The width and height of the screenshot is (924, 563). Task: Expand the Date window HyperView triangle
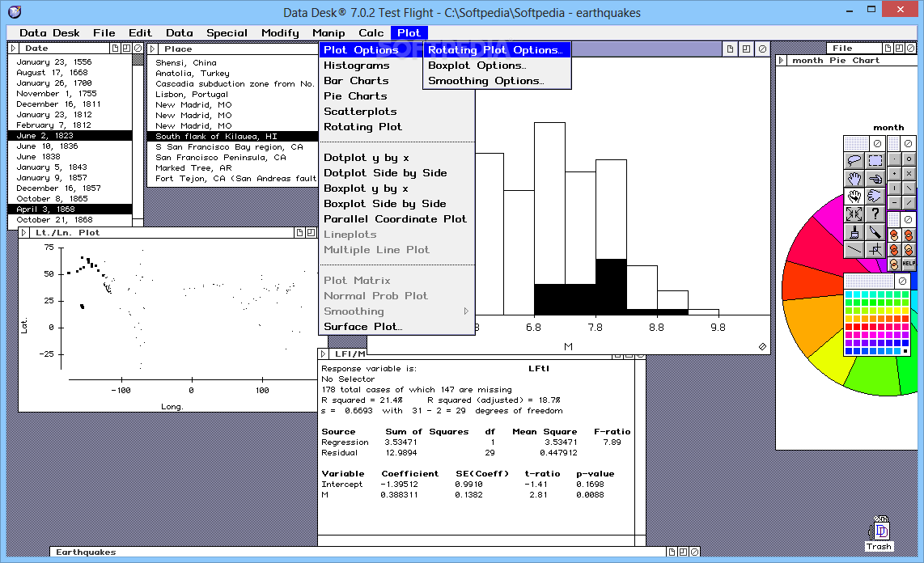pos(14,49)
